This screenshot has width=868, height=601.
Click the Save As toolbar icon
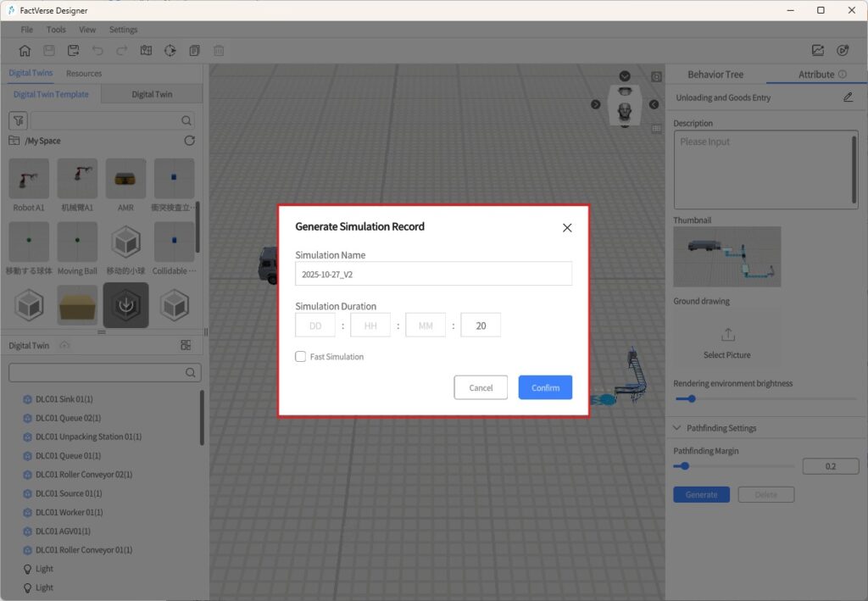coord(74,51)
